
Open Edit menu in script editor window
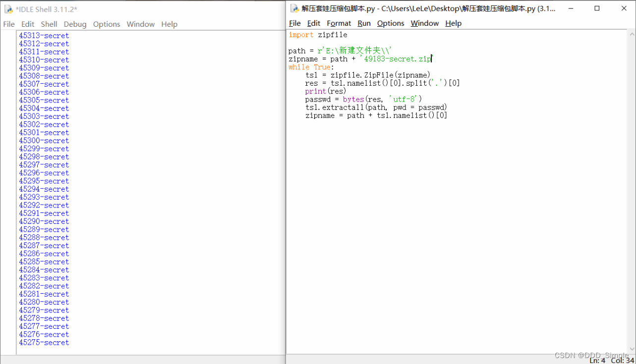click(314, 23)
